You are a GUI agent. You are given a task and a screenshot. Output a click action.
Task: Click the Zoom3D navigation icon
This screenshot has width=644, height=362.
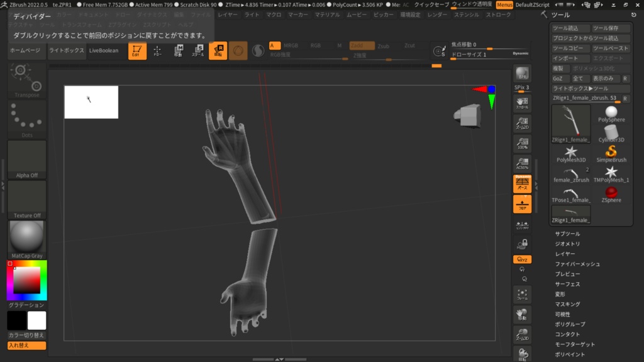pyautogui.click(x=523, y=334)
